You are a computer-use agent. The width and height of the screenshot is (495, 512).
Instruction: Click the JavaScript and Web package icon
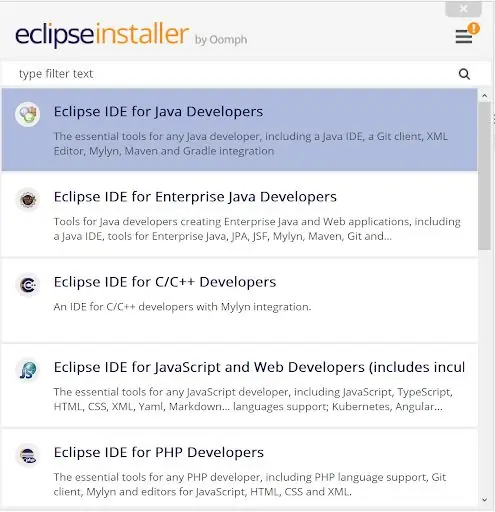tap(28, 370)
